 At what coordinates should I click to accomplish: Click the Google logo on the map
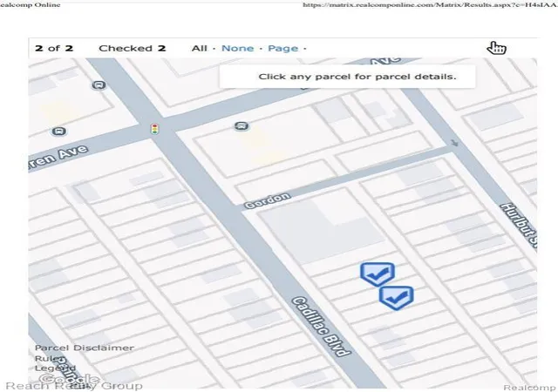click(x=69, y=380)
